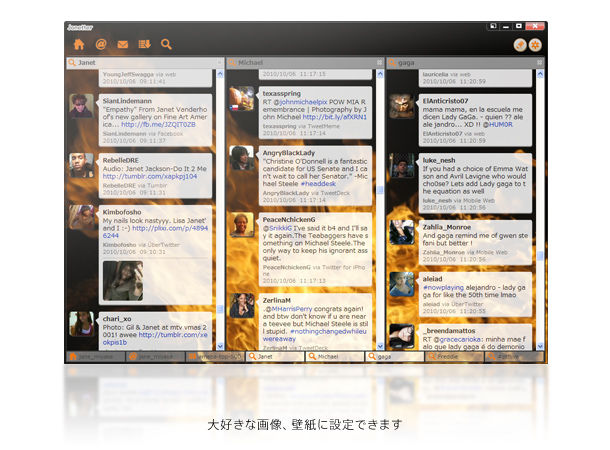Click the gaga column scrollbar thumb
Screen dimensions: 610x450
tap(540, 256)
